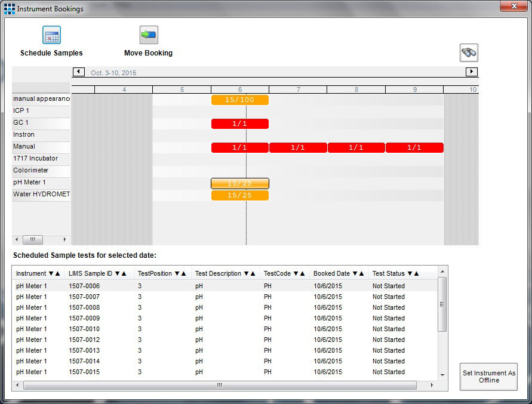Viewport: 532px width, 404px height.
Task: Click the Schedule Samples calendar icon
Action: click(51, 35)
